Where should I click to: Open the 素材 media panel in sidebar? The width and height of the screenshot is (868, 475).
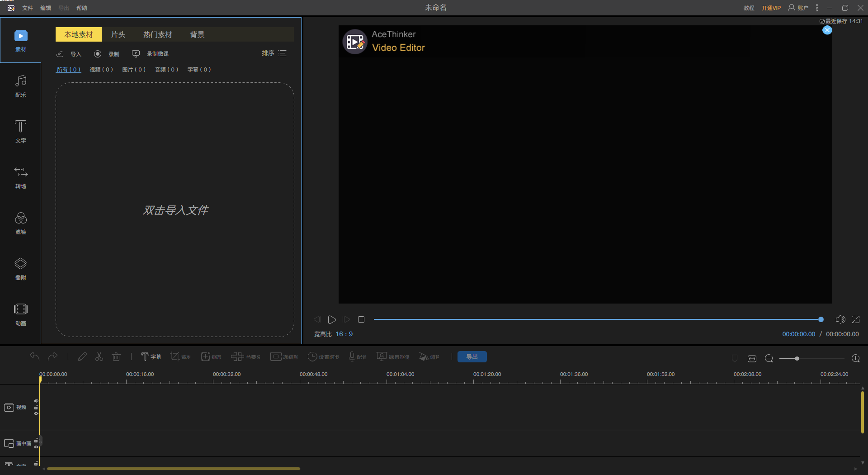pos(21,41)
